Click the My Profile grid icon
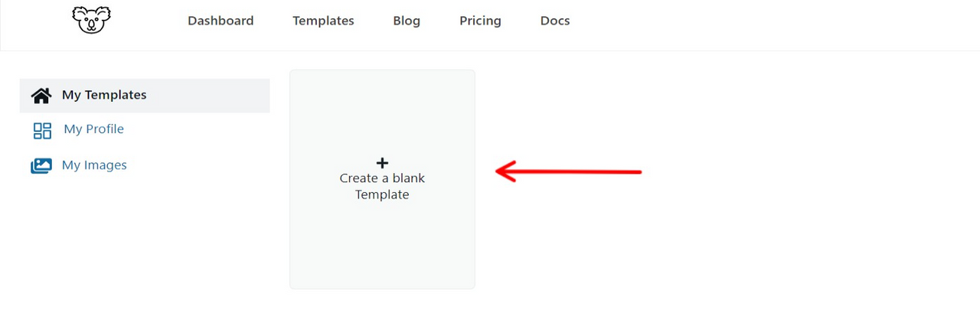Screen dimensions: 980x326 pos(42,130)
